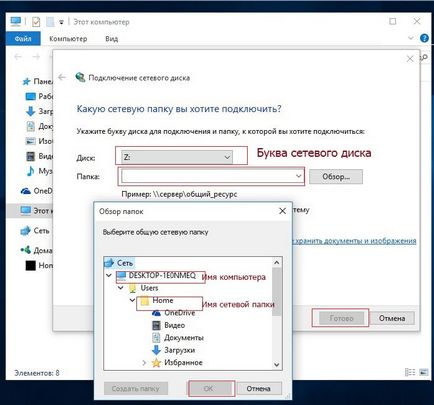This screenshot has width=434, height=405.
Task: Collapse the Home folder node
Action: (x=133, y=300)
